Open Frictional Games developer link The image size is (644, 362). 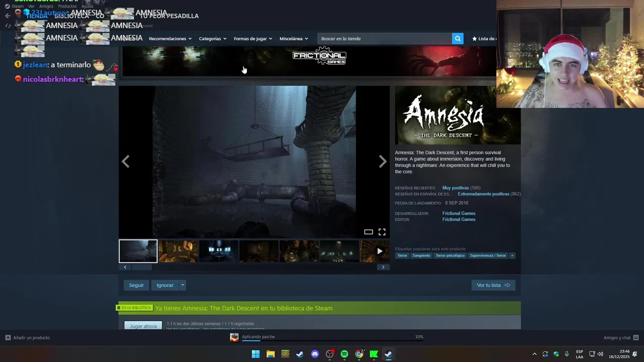point(459,213)
